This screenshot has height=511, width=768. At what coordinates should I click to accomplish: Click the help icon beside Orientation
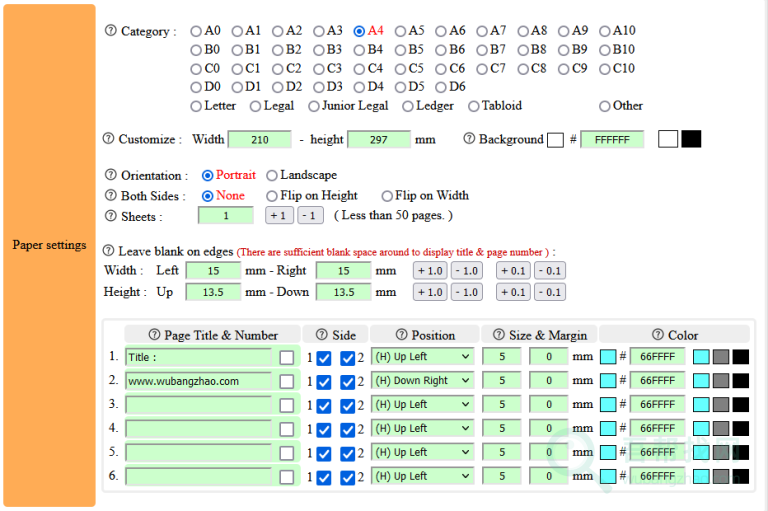tap(111, 176)
